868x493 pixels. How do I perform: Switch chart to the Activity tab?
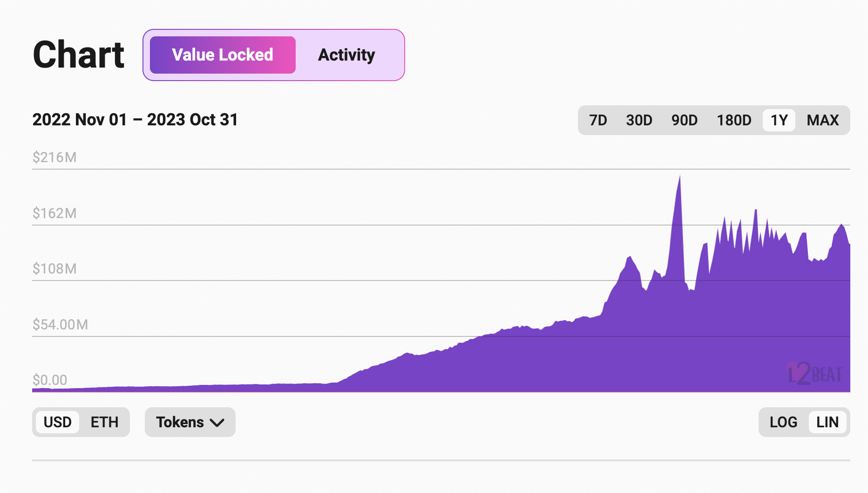pyautogui.click(x=346, y=55)
